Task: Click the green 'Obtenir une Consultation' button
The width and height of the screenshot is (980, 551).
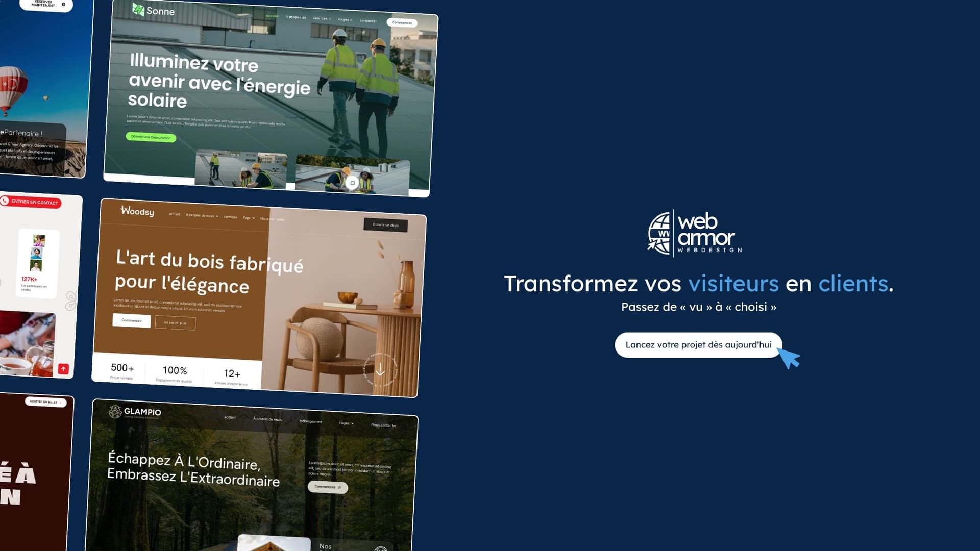Action: tap(151, 137)
